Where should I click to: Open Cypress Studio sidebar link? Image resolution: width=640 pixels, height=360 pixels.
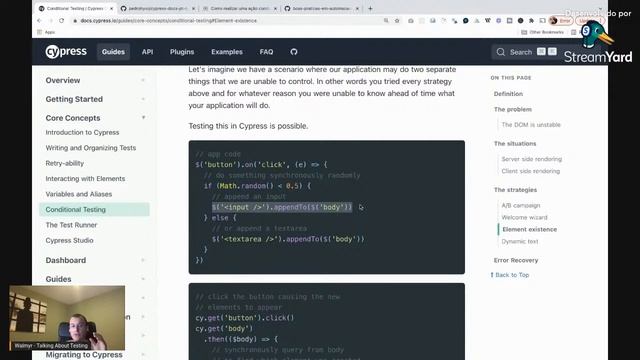click(x=69, y=240)
